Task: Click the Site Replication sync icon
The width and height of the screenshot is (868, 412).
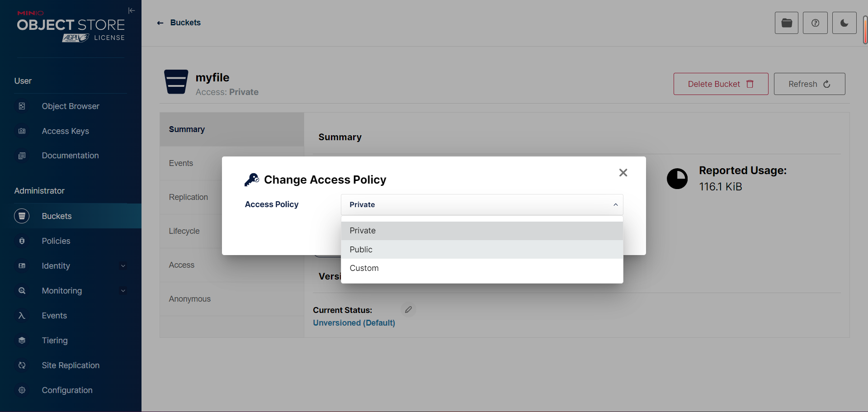Action: [x=22, y=365]
